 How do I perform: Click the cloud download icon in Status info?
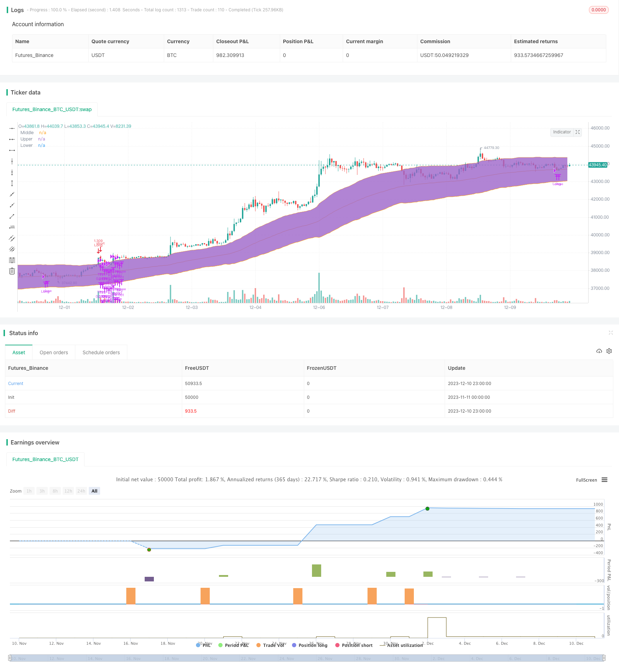point(599,351)
